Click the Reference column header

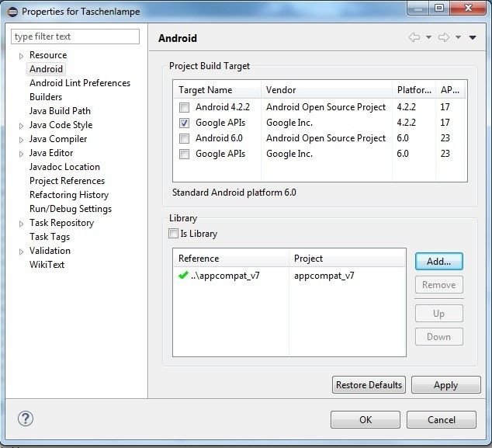pos(231,259)
